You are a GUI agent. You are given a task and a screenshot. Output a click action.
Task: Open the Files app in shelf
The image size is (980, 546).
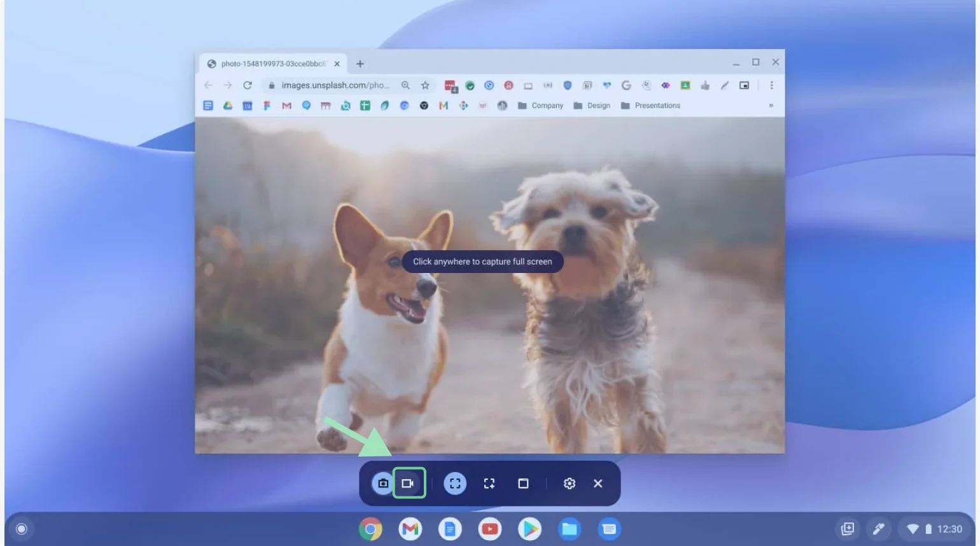[569, 528]
